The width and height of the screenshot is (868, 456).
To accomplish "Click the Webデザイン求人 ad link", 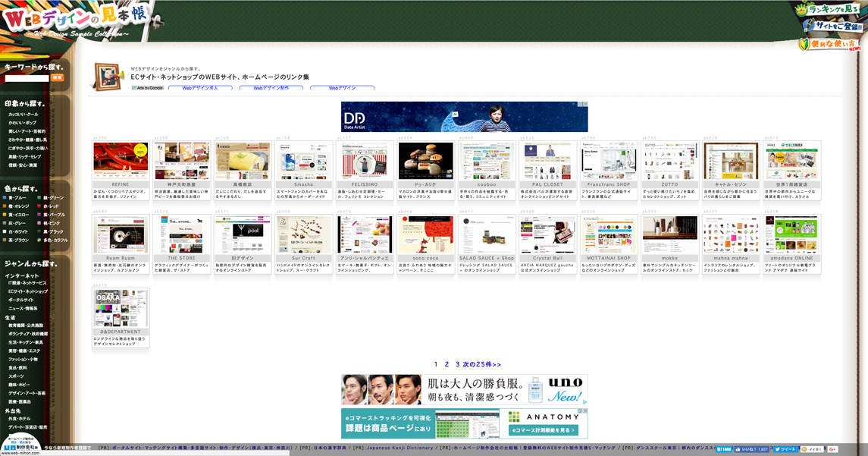I will (200, 88).
